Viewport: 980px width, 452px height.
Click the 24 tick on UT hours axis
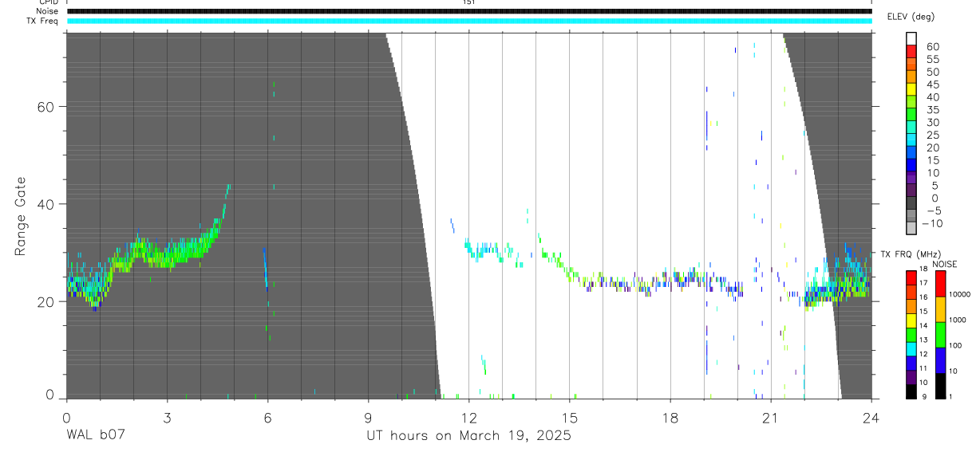pyautogui.click(x=871, y=417)
